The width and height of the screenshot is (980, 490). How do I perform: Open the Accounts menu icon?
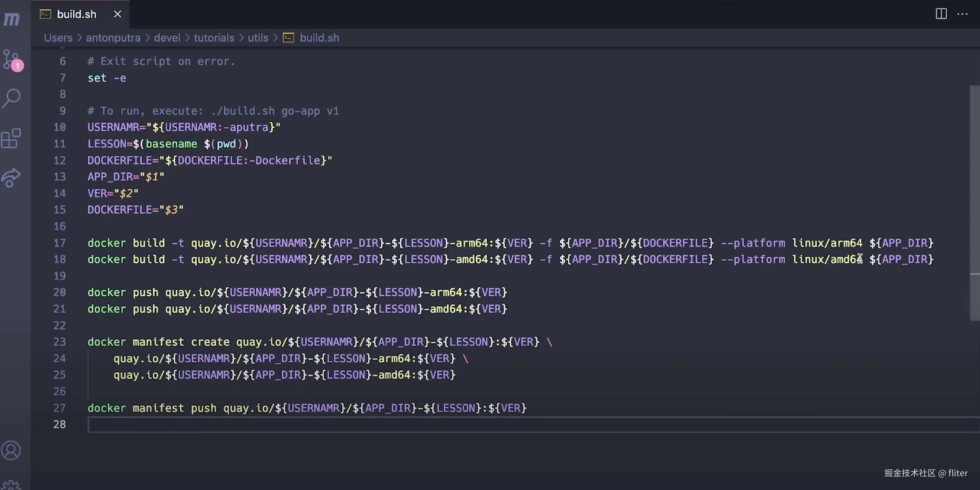tap(11, 450)
